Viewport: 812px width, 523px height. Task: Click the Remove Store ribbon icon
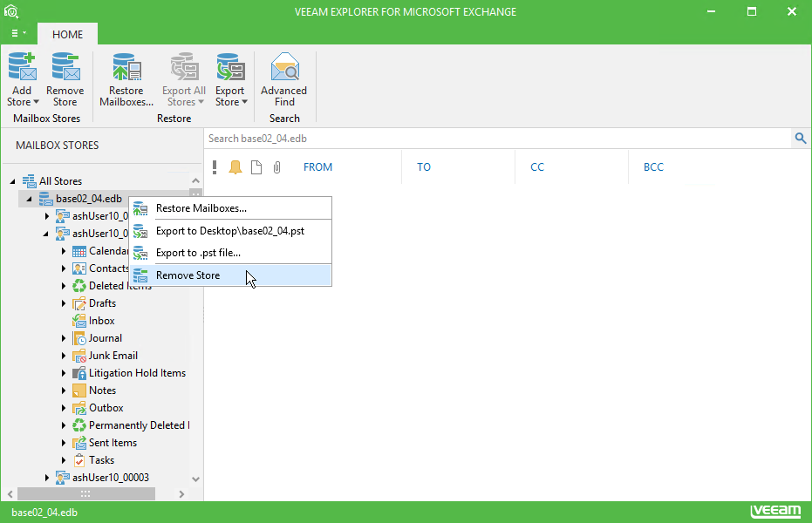click(65, 66)
